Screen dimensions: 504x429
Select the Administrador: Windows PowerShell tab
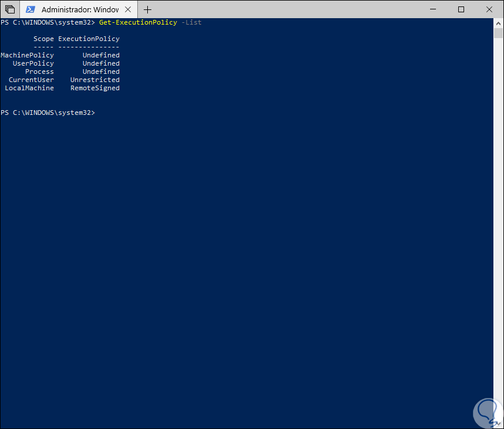click(x=79, y=9)
